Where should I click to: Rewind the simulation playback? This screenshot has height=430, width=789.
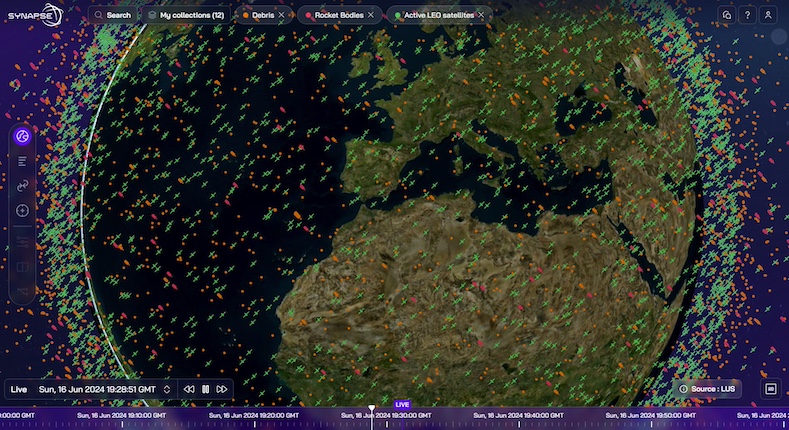point(189,389)
